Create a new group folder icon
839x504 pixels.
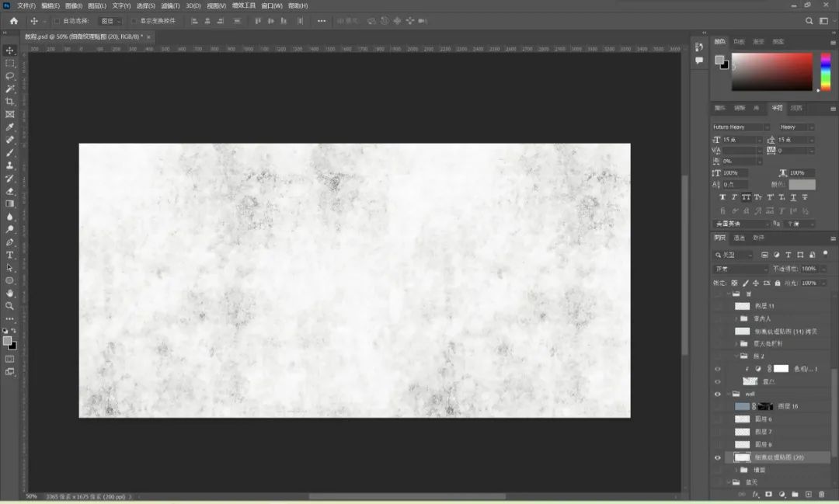point(795,495)
